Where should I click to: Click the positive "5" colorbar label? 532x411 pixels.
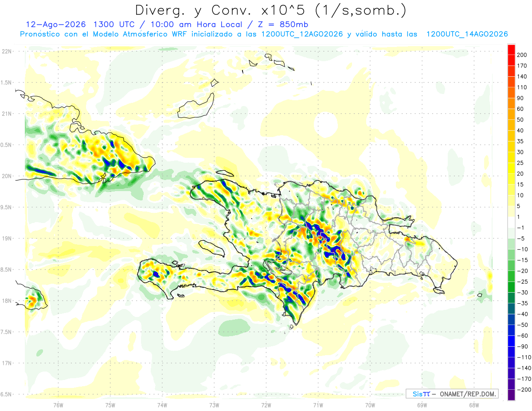point(520,206)
